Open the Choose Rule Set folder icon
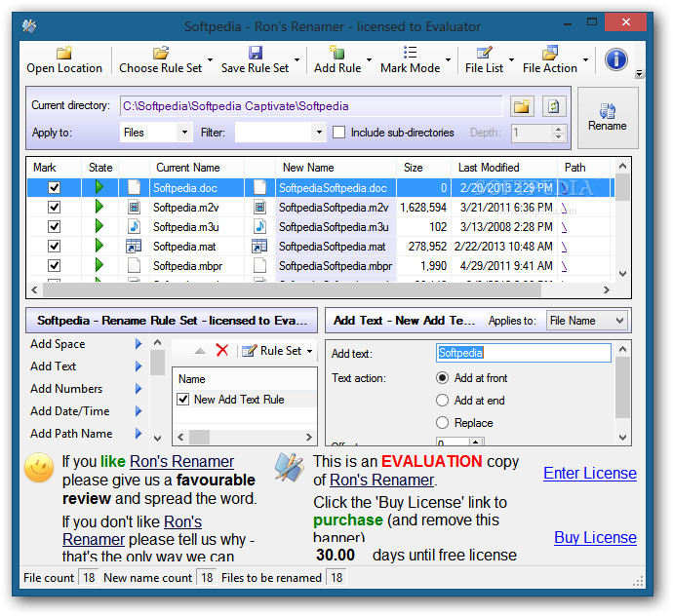The image size is (673, 616). (x=161, y=53)
